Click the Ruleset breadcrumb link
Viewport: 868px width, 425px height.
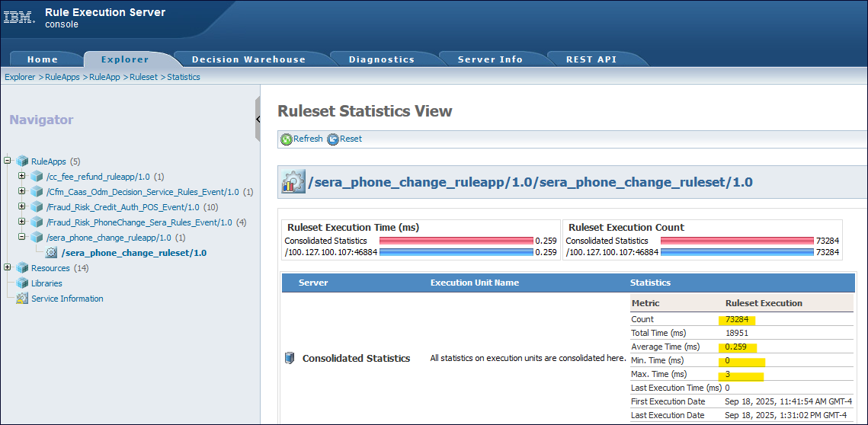(143, 77)
